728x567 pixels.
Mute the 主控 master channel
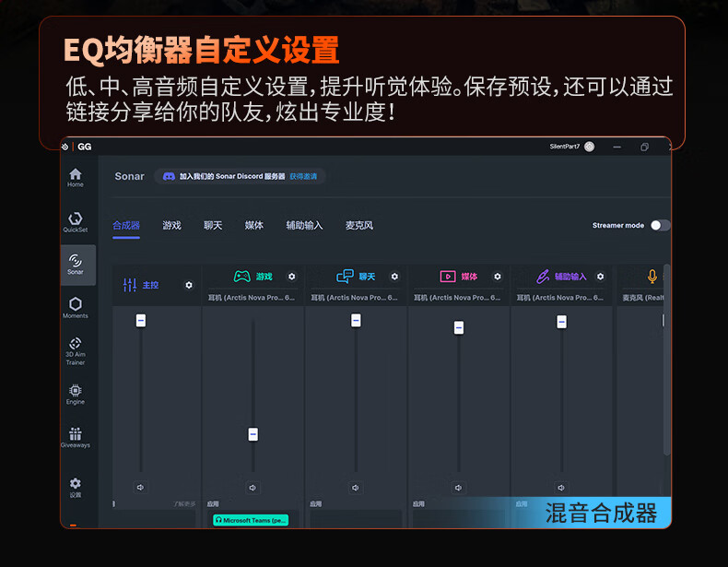pos(141,487)
